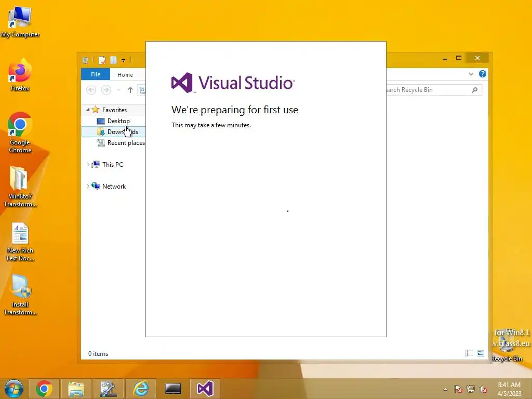Select This PC in navigation pane
This screenshot has height=399, width=532.
[x=112, y=165]
